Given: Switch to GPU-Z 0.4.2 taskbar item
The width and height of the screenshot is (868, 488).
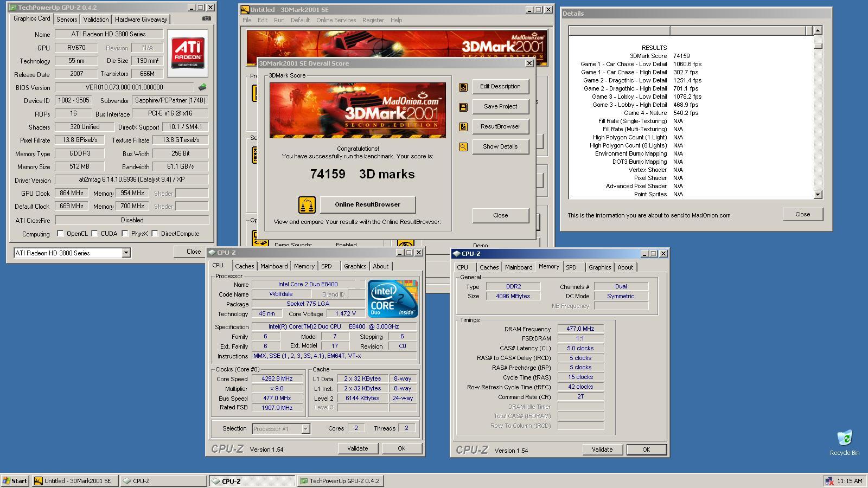Looking at the screenshot, I should pyautogui.click(x=341, y=481).
